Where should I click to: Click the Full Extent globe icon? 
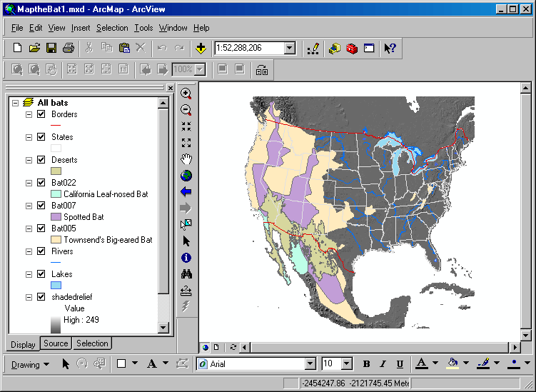(186, 176)
